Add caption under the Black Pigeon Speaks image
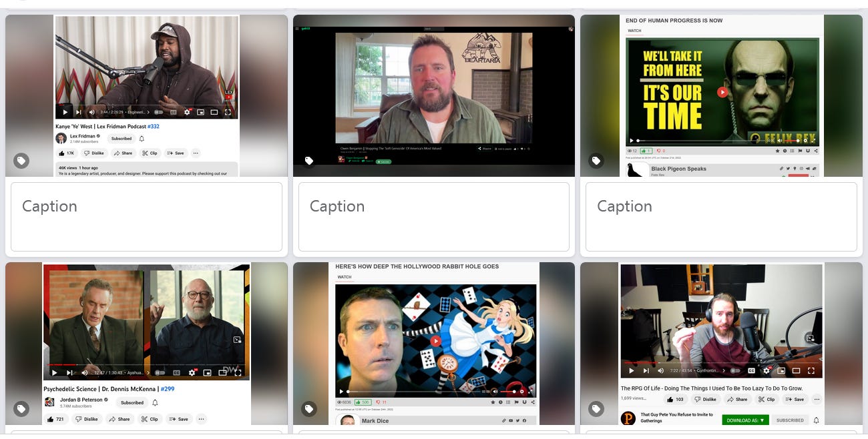Screen dimensions: 868x439 (721, 217)
